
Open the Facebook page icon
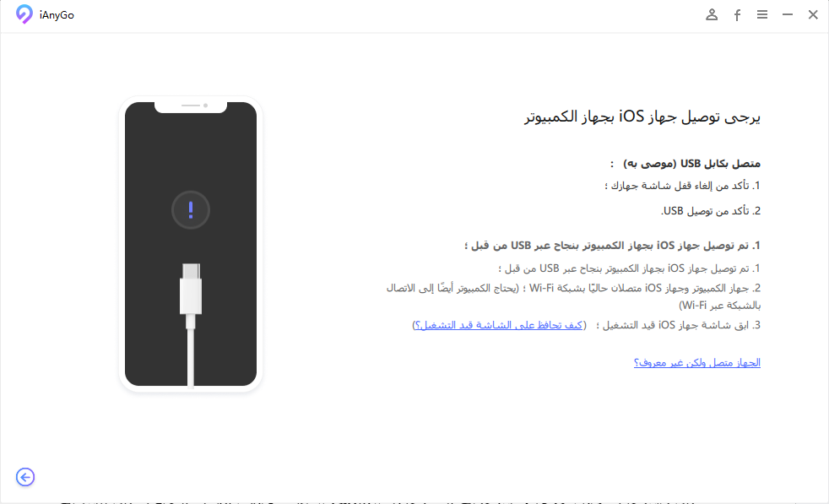click(x=737, y=15)
